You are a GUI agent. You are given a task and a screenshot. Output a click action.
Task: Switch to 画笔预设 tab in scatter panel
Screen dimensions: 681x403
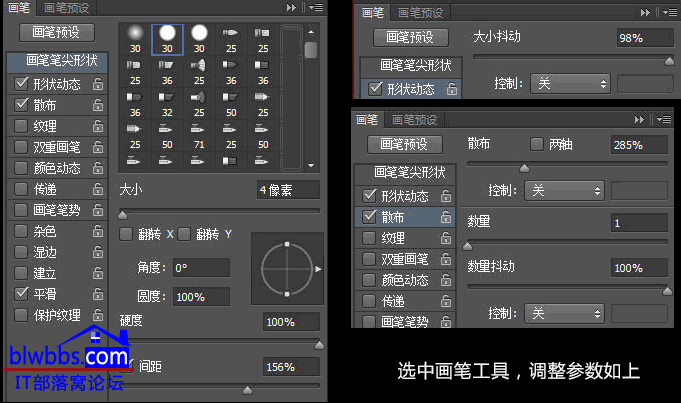coord(414,120)
